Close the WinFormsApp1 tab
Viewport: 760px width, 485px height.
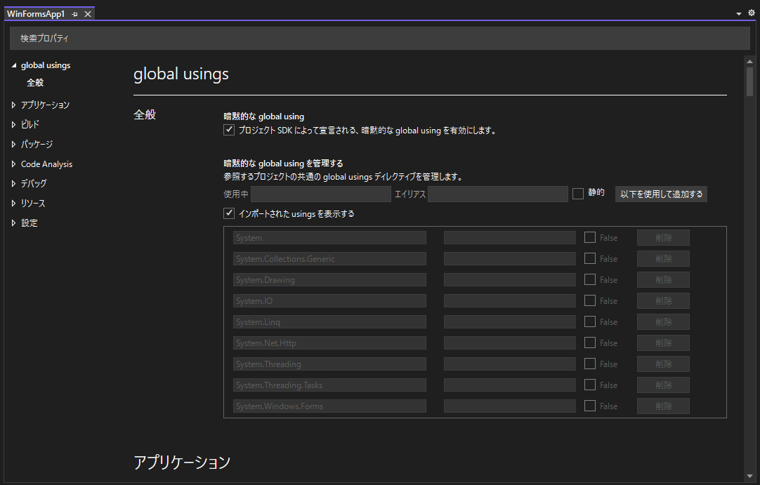coord(88,14)
